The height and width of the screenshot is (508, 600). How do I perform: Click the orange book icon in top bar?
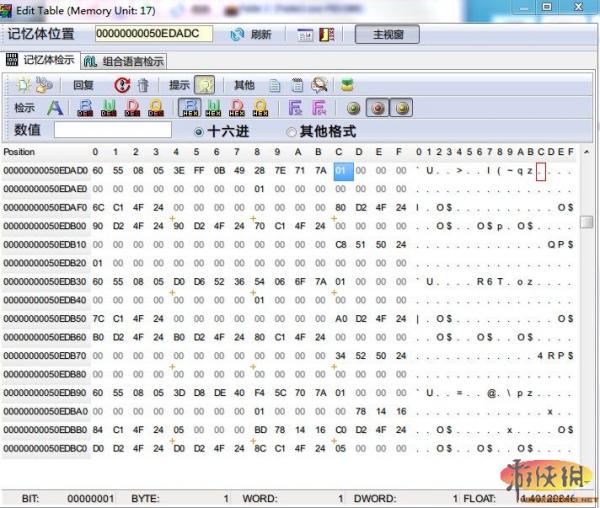(326, 35)
